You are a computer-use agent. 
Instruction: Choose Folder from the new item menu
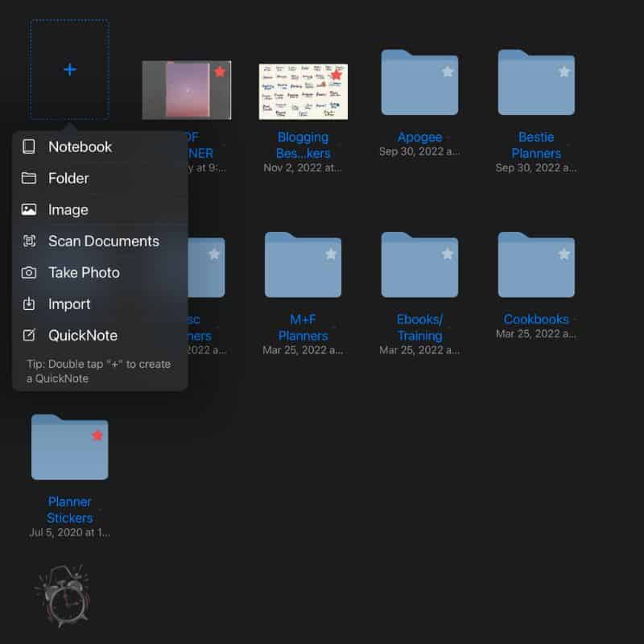pos(100,178)
